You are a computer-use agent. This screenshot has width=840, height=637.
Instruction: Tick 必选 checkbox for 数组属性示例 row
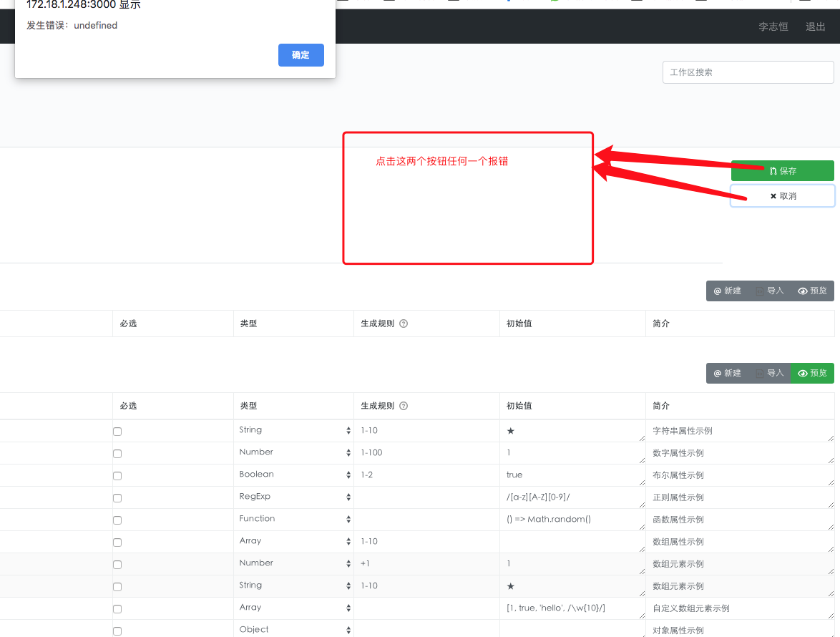point(117,543)
